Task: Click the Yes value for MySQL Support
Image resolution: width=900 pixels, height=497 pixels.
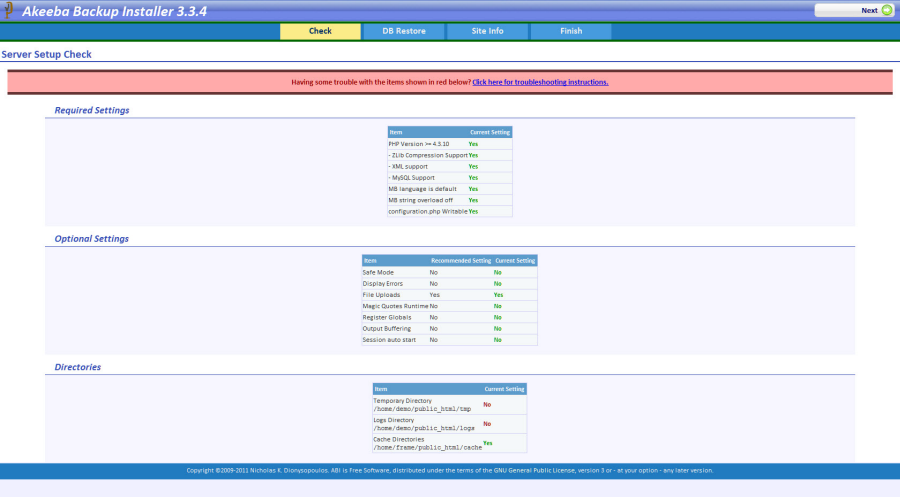Action: [x=473, y=178]
